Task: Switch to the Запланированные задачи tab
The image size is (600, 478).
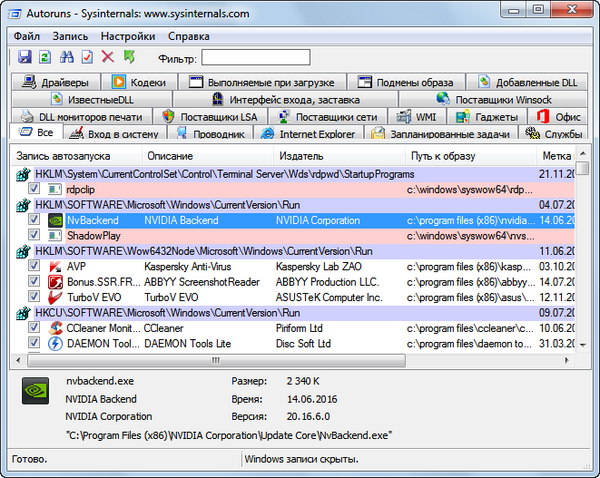Action: coord(445,134)
